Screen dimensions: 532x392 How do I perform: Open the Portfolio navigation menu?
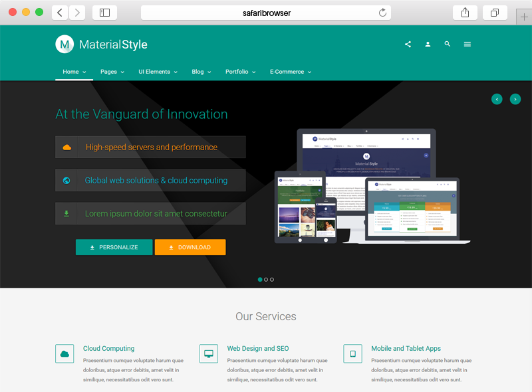click(241, 72)
